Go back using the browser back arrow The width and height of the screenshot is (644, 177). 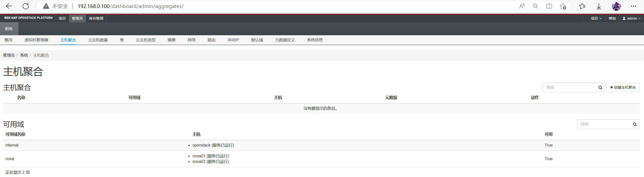tap(9, 6)
